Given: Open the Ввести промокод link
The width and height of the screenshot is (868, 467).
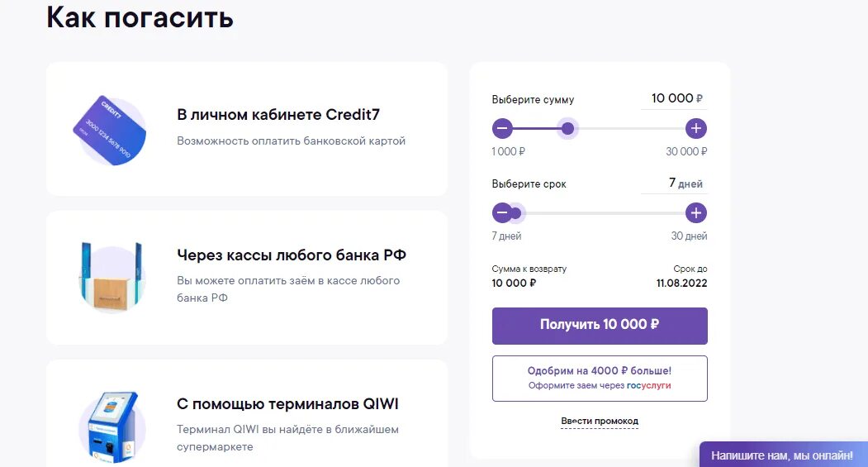Looking at the screenshot, I should click(x=600, y=422).
